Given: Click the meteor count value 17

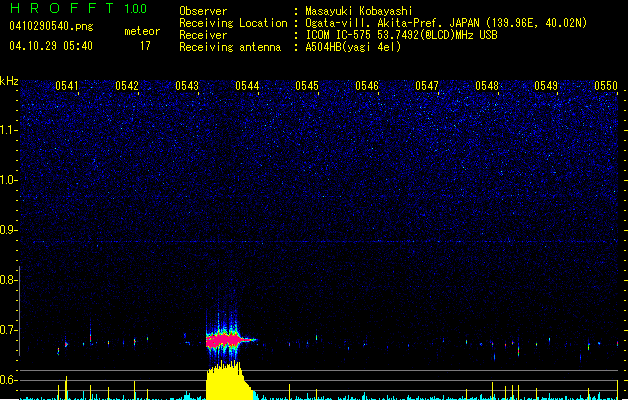Looking at the screenshot, I should point(145,46).
